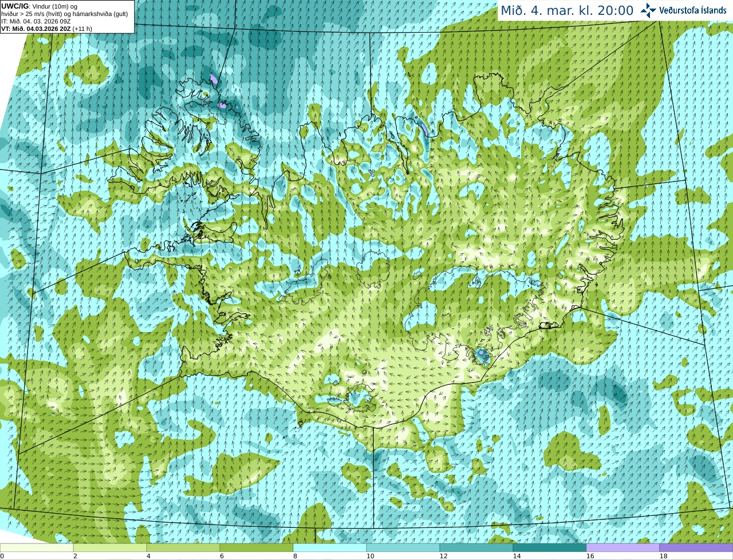Select the 12–14 m/s teal legend swatch
The image size is (733, 560).
pyautogui.click(x=476, y=547)
